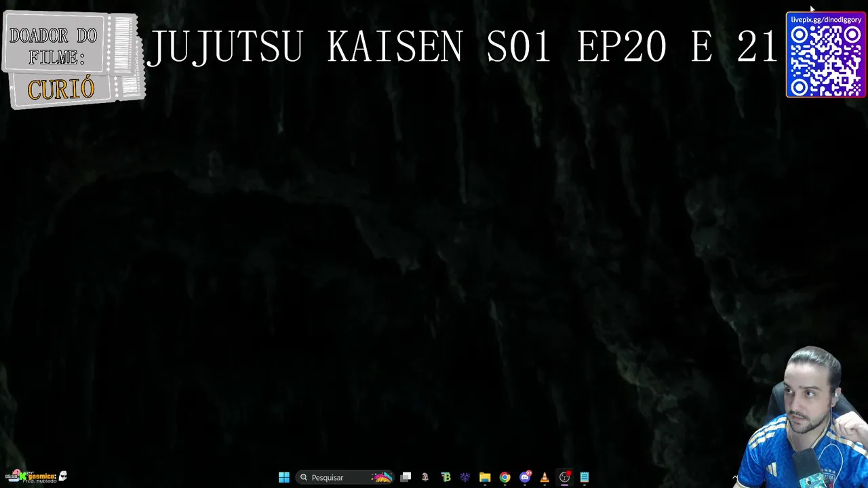
Task: Open the Windows Start menu
Action: (x=284, y=478)
